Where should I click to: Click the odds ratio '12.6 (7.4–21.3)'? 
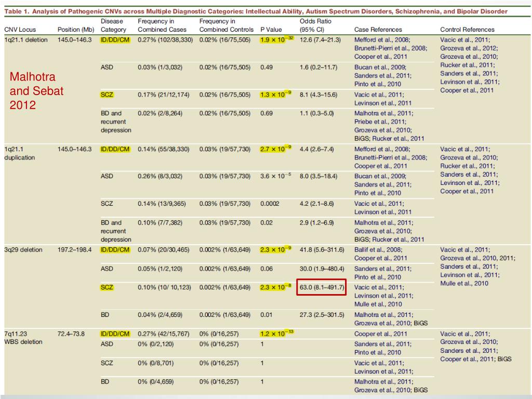(320, 39)
